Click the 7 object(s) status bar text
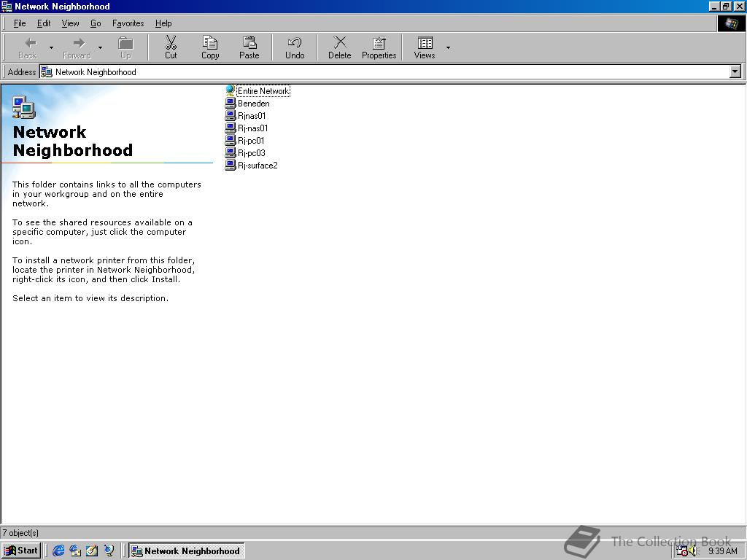The height and width of the screenshot is (560, 747). pos(20,533)
